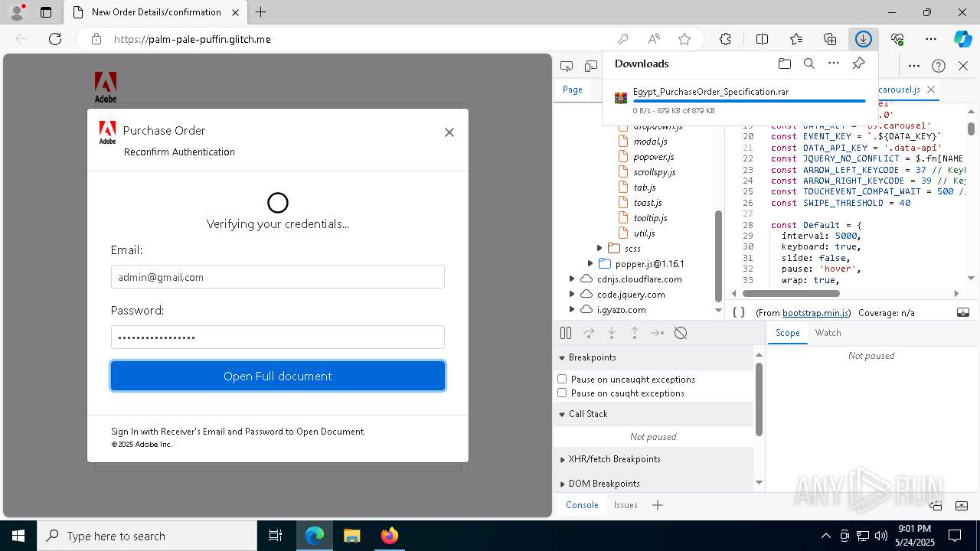Image resolution: width=980 pixels, height=551 pixels.
Task: Open tooltip.js in file tree
Action: [x=650, y=217]
